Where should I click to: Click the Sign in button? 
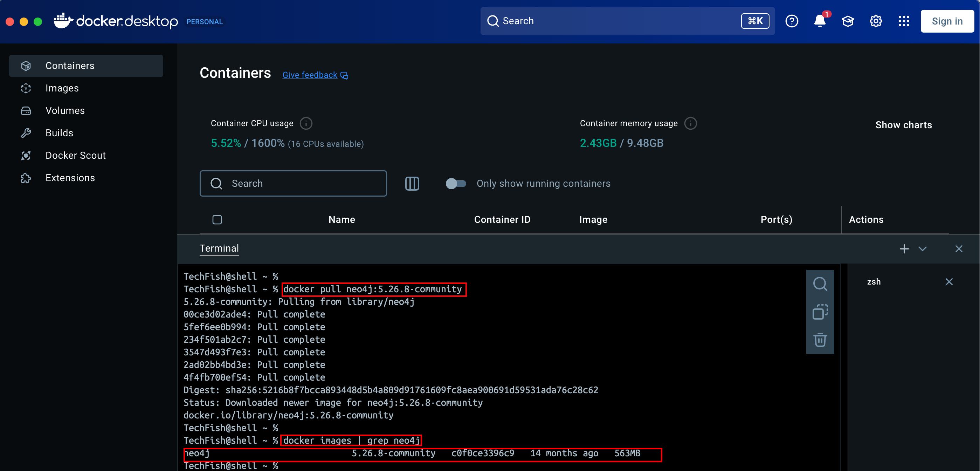tap(947, 21)
